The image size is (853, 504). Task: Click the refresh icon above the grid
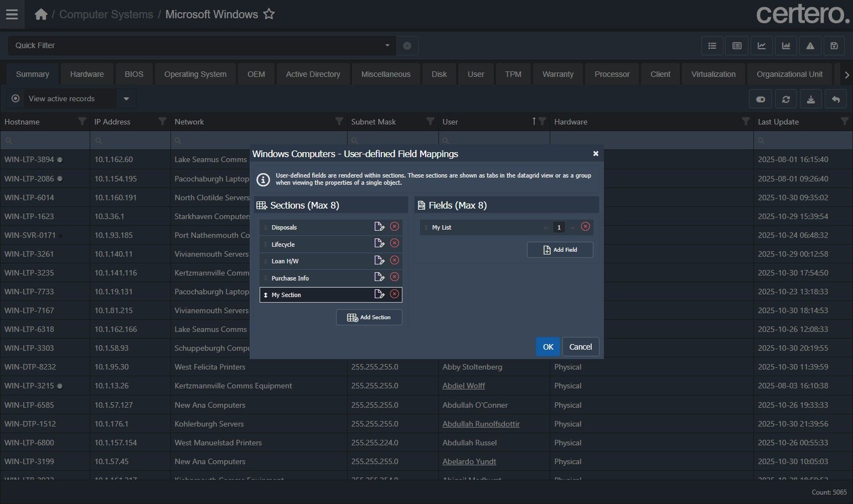[785, 100]
